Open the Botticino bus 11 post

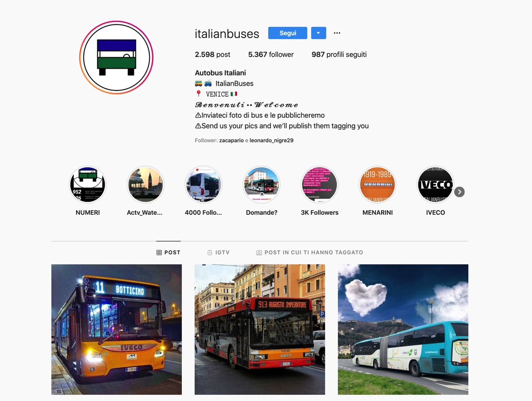click(117, 330)
